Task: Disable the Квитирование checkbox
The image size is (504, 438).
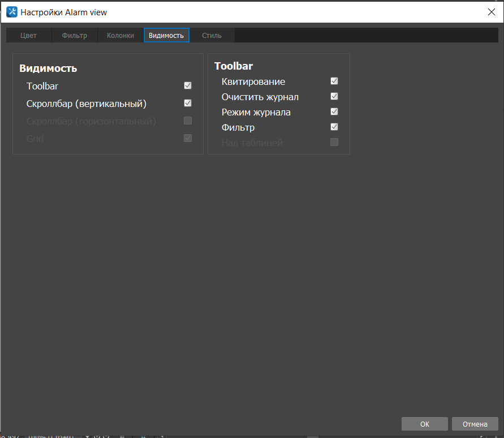Action: [334, 81]
